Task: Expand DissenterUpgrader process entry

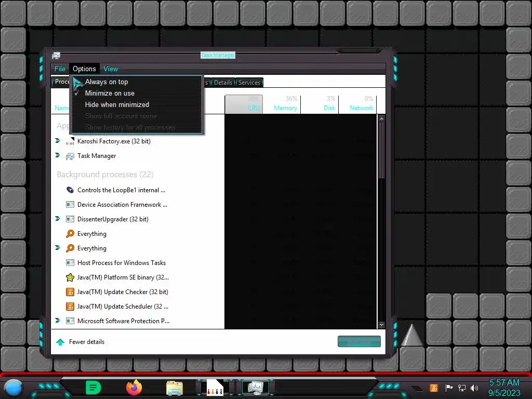Action: (58, 219)
